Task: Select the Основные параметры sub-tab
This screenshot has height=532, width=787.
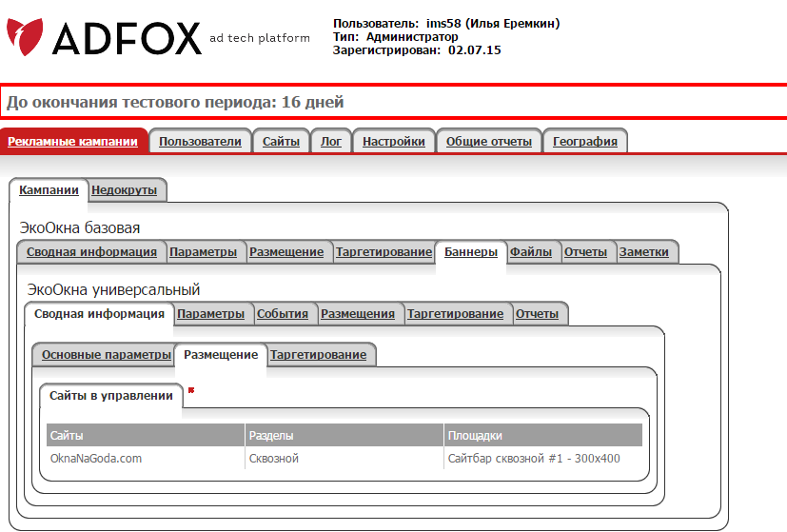Action: 107,355
